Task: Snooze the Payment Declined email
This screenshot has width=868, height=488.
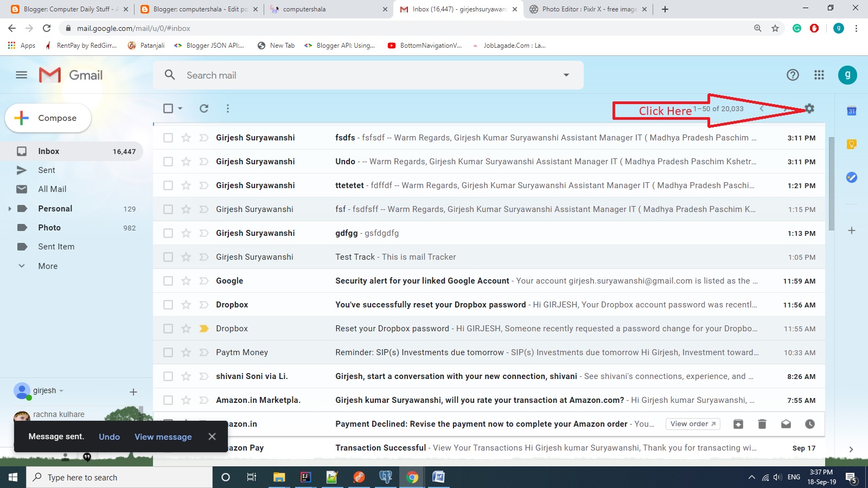Action: [x=810, y=424]
